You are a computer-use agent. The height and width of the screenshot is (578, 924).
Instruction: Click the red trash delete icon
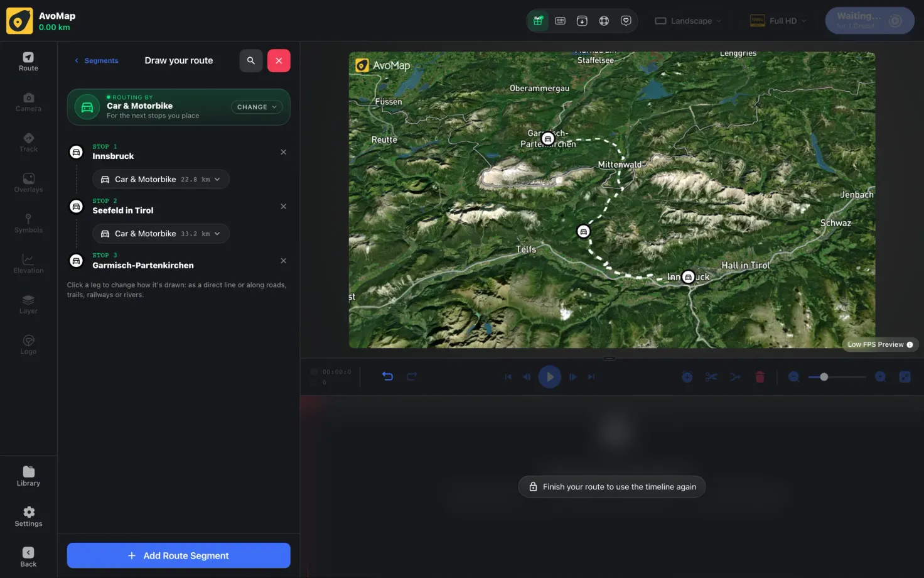tap(760, 377)
